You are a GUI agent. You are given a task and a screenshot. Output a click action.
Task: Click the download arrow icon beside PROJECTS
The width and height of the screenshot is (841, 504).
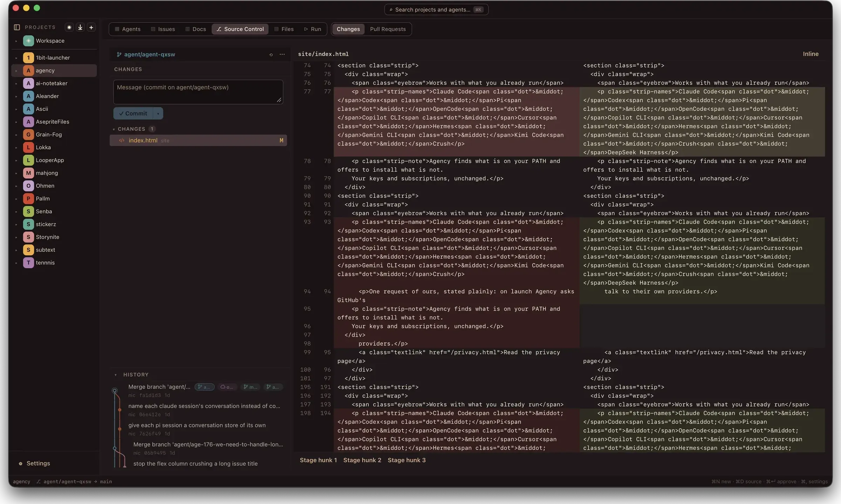pos(80,27)
